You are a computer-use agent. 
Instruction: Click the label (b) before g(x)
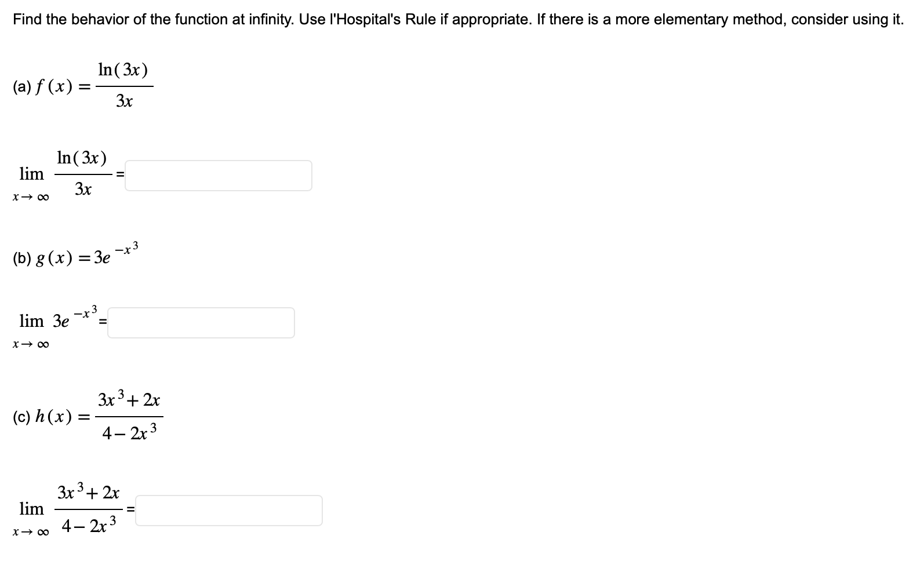point(21,256)
